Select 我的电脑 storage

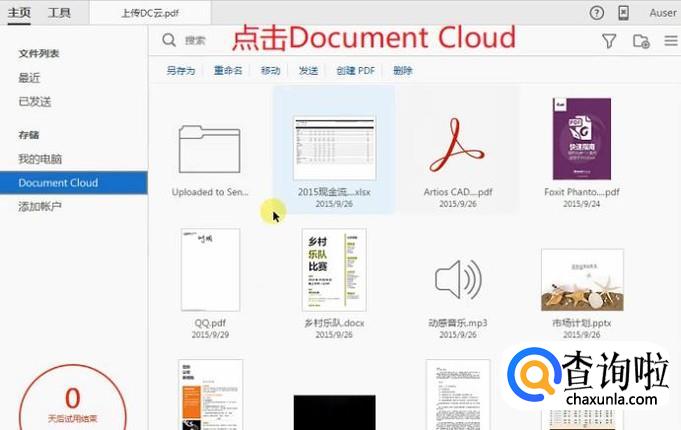coord(40,159)
